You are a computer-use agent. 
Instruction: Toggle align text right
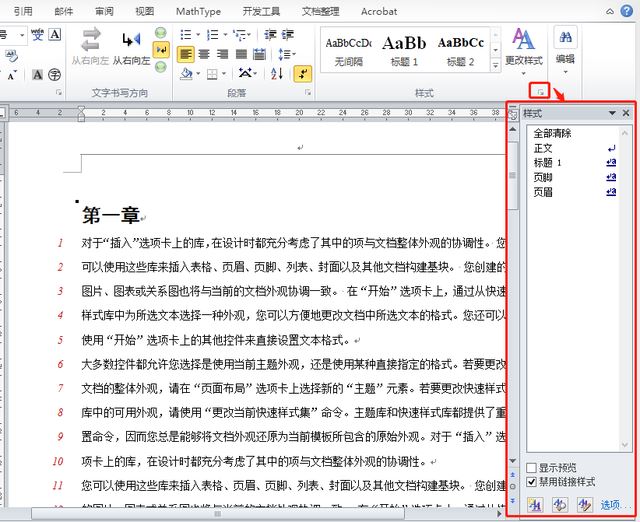pyautogui.click(x=222, y=54)
